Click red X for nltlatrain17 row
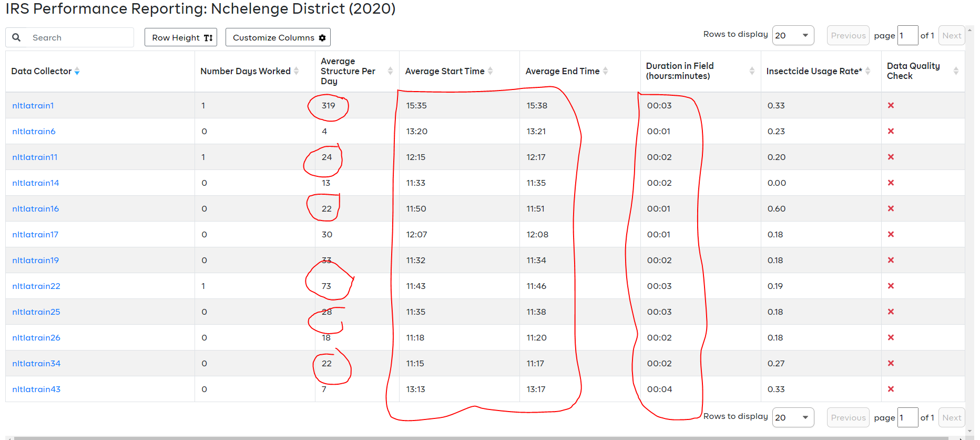980x440 pixels. coord(891,234)
